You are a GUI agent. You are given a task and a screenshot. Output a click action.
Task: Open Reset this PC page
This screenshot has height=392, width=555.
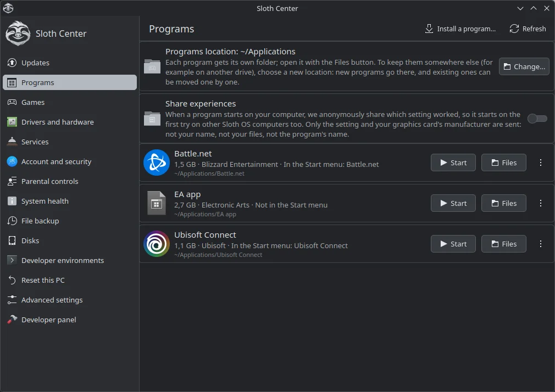[x=70, y=280]
